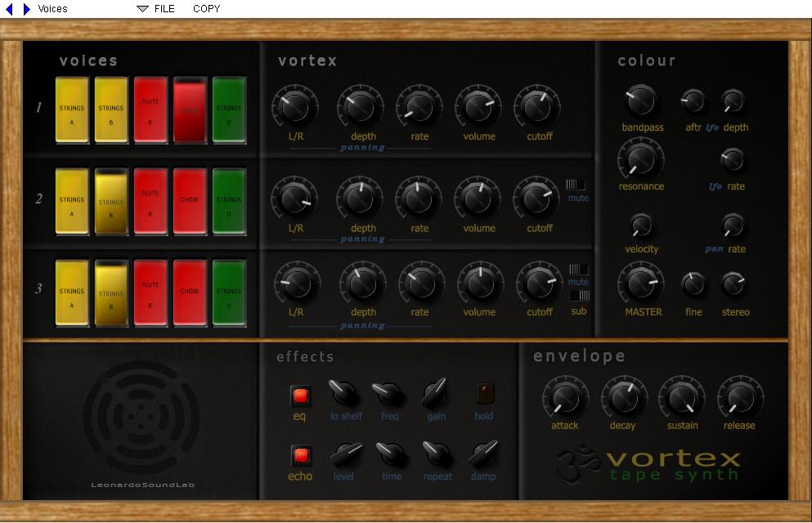Click the bandpass knob in colour section

pos(641,101)
